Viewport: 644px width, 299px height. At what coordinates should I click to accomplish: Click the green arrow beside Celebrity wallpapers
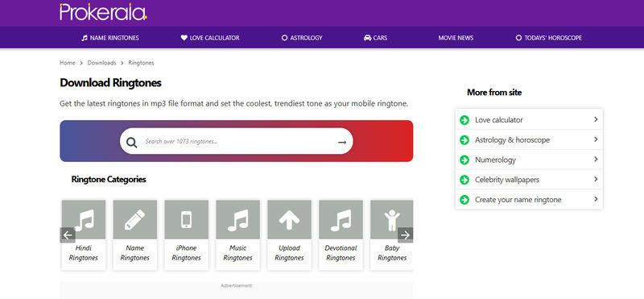tap(464, 180)
